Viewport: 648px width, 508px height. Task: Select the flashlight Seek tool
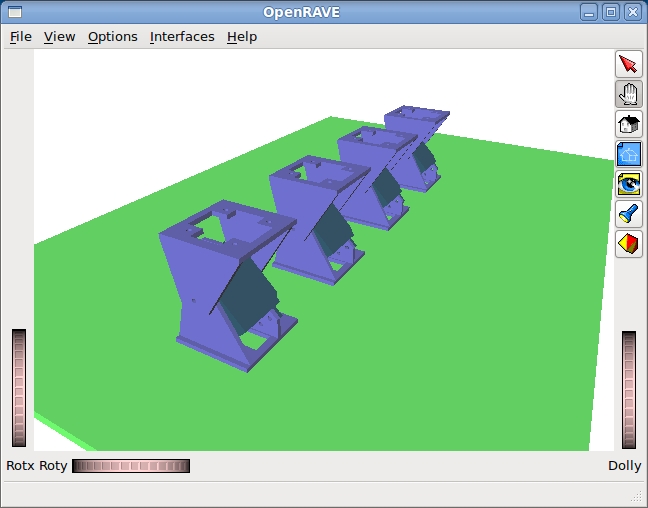pyautogui.click(x=628, y=214)
